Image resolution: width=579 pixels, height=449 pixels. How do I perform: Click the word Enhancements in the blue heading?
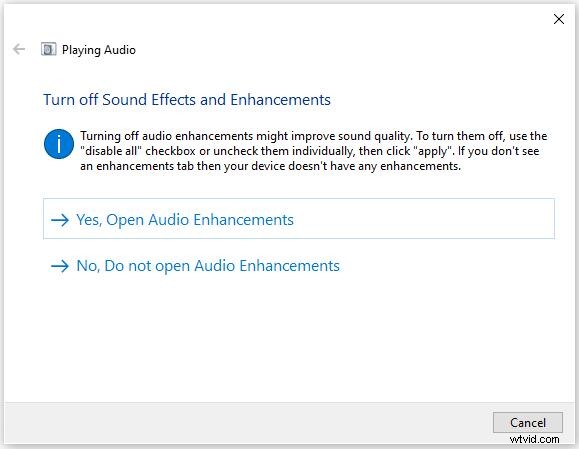280,100
